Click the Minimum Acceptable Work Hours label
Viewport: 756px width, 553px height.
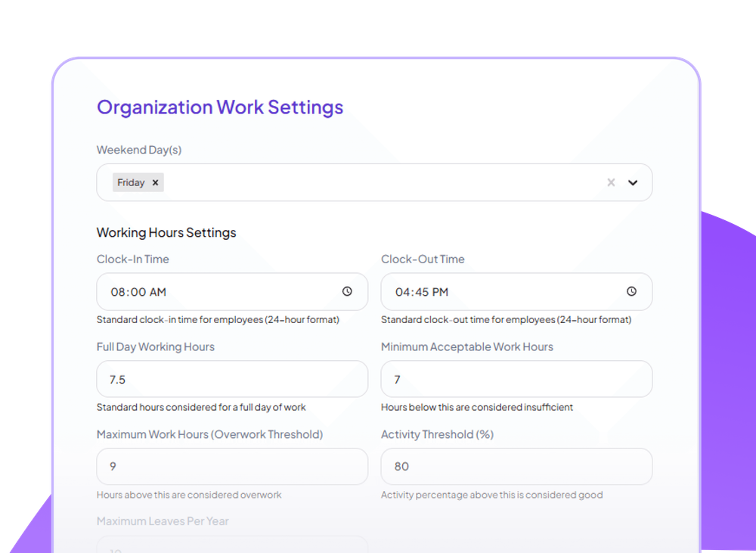pos(467,347)
